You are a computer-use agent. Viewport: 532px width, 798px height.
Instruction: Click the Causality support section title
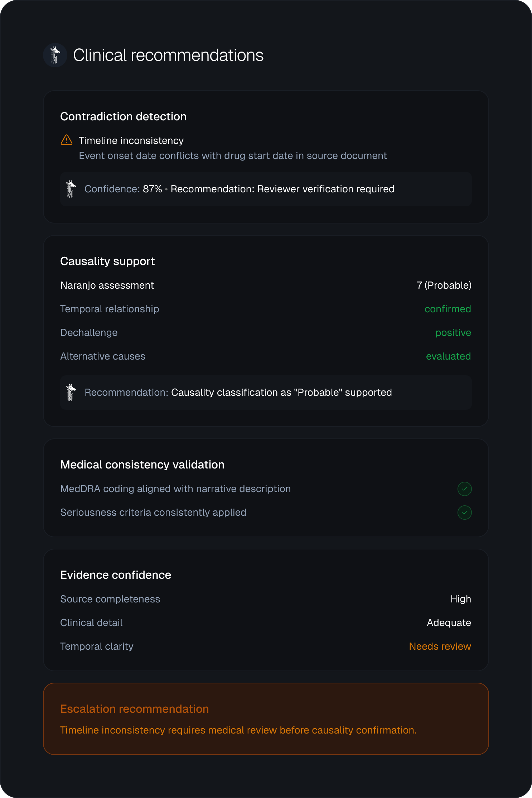click(x=107, y=261)
